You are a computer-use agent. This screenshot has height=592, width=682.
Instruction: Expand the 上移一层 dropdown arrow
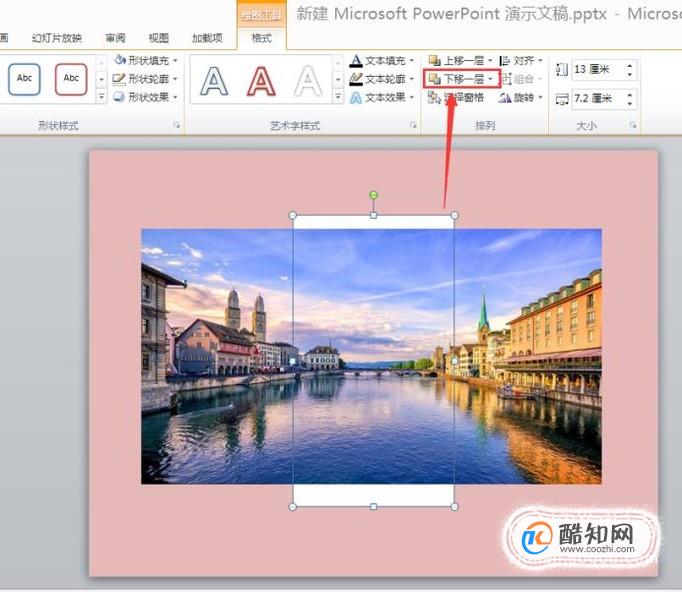[490, 60]
